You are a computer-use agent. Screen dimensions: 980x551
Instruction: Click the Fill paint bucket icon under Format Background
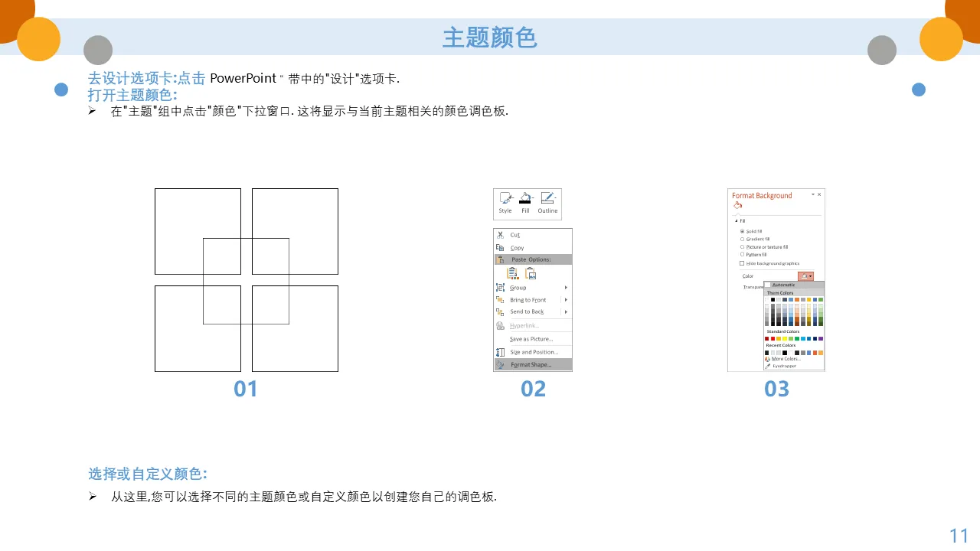(x=737, y=205)
